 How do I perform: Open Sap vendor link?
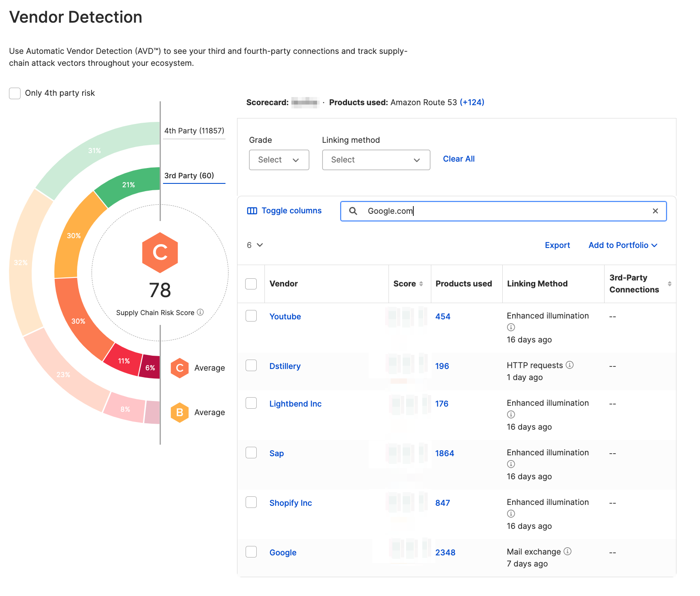(x=276, y=454)
